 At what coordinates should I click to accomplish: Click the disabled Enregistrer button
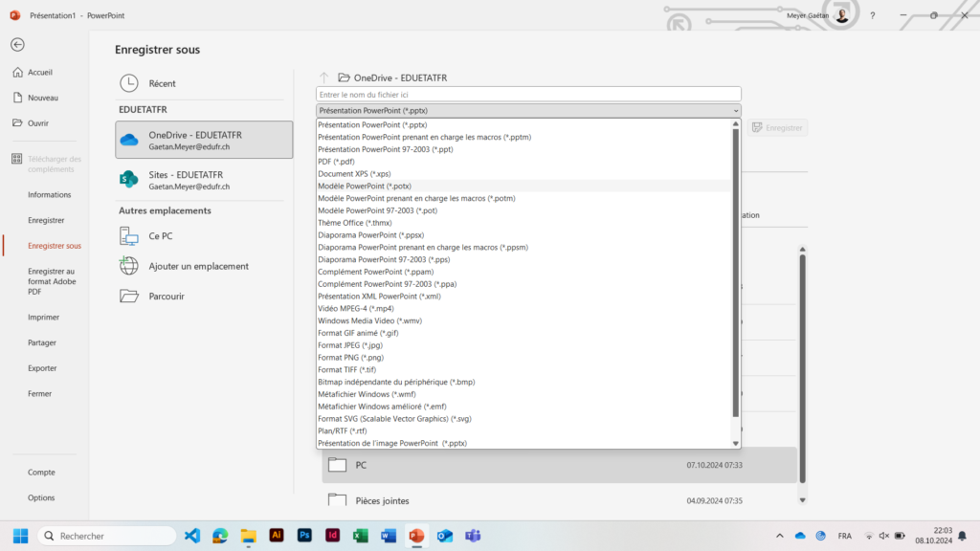777,128
